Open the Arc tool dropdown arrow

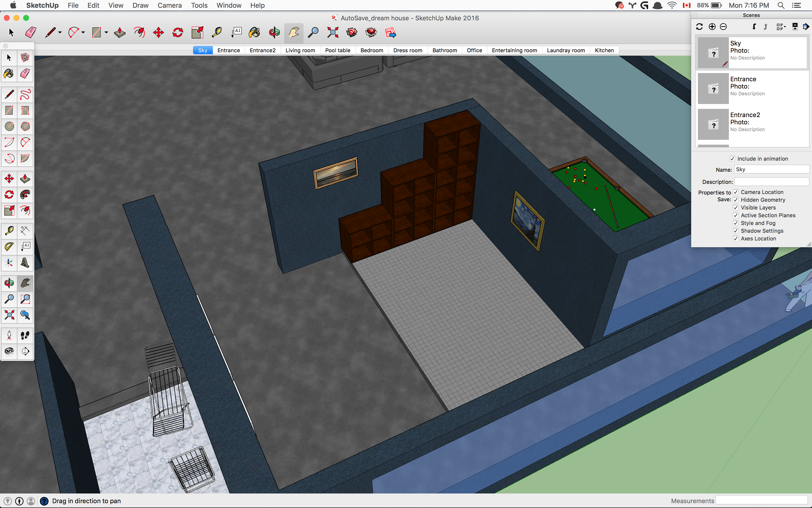click(x=83, y=33)
